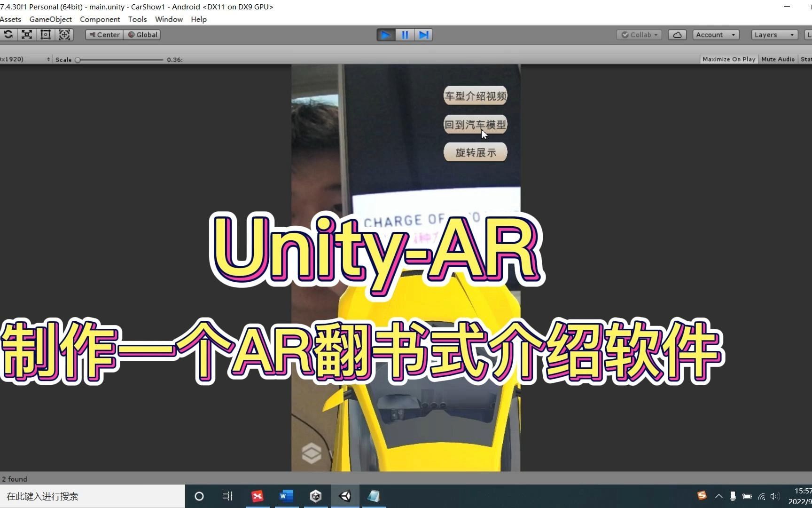The height and width of the screenshot is (508, 812).
Task: Open the notebook app icon on the taskbar
Action: coord(374,496)
